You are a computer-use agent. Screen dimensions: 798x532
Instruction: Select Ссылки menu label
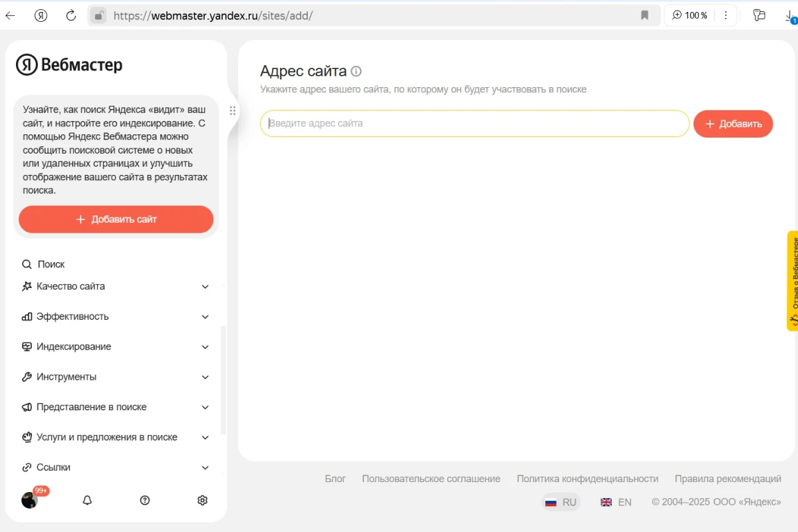point(53,467)
